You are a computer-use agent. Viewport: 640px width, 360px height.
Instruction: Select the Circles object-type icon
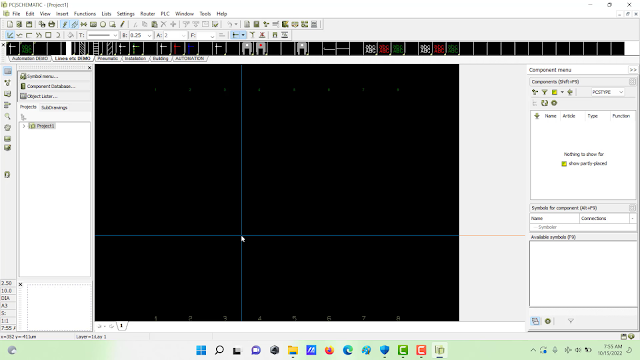click(103, 24)
